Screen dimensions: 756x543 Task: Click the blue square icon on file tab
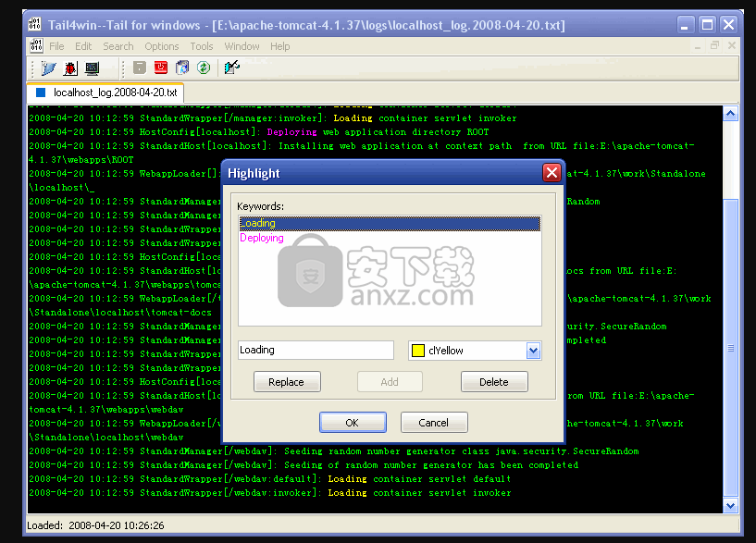41,92
